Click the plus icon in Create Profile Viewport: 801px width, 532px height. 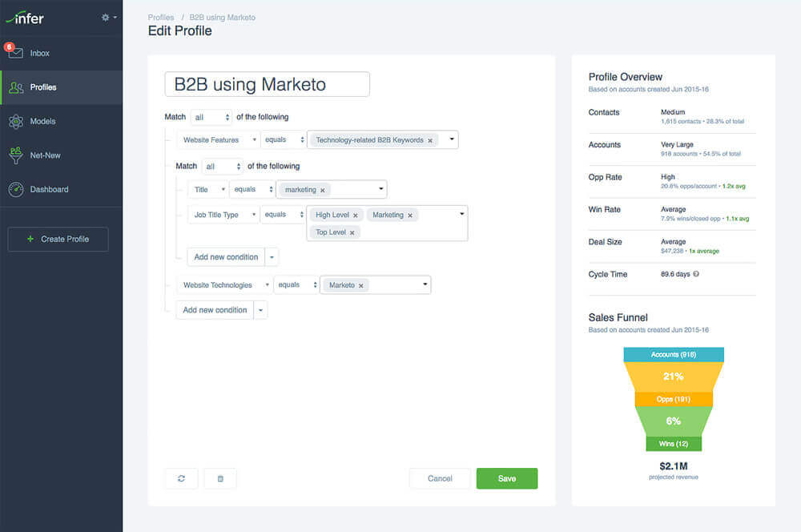(x=30, y=239)
